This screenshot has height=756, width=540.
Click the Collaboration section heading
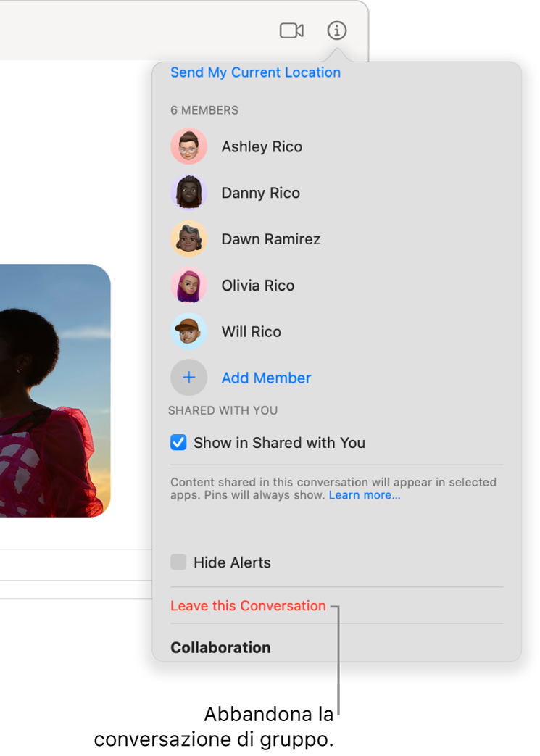point(220,647)
